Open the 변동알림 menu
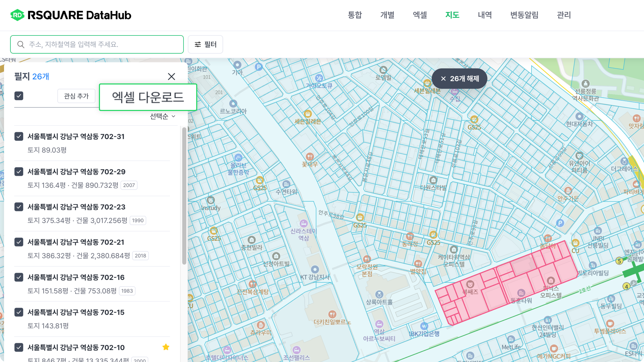This screenshot has width=644, height=362. pyautogui.click(x=524, y=15)
